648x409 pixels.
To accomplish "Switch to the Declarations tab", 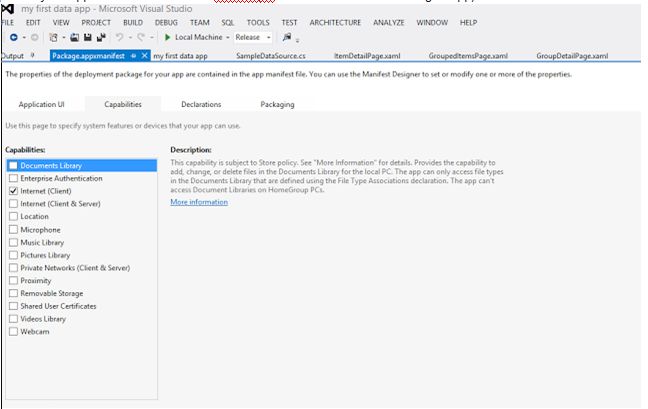I will pos(201,104).
